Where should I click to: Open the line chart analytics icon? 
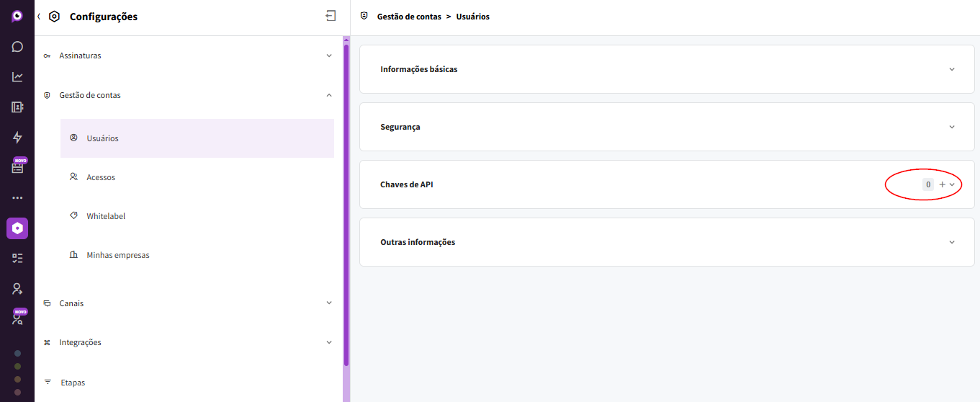click(x=17, y=77)
